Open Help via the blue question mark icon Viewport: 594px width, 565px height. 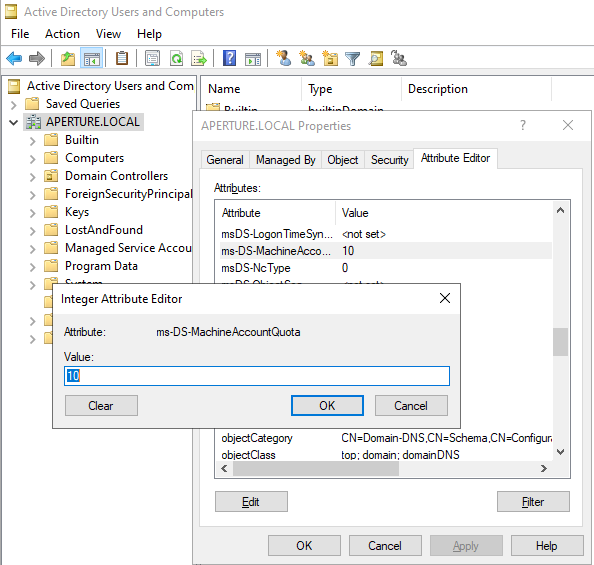229,58
